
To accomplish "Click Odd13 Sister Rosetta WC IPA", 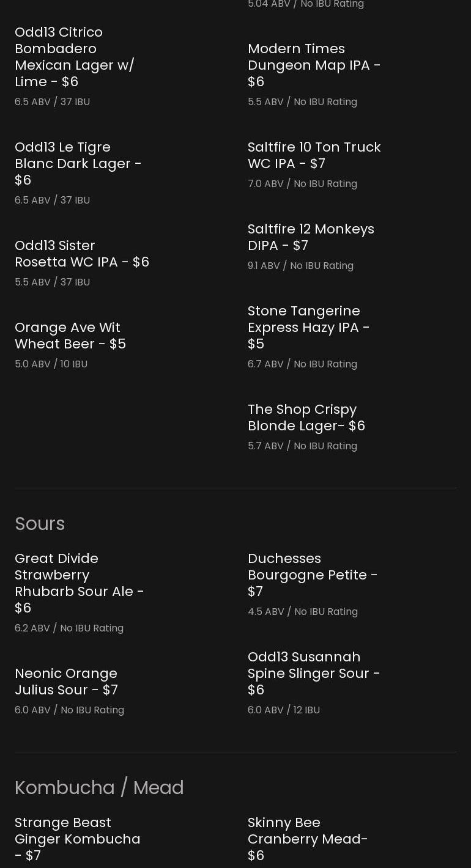I will coord(81,254).
